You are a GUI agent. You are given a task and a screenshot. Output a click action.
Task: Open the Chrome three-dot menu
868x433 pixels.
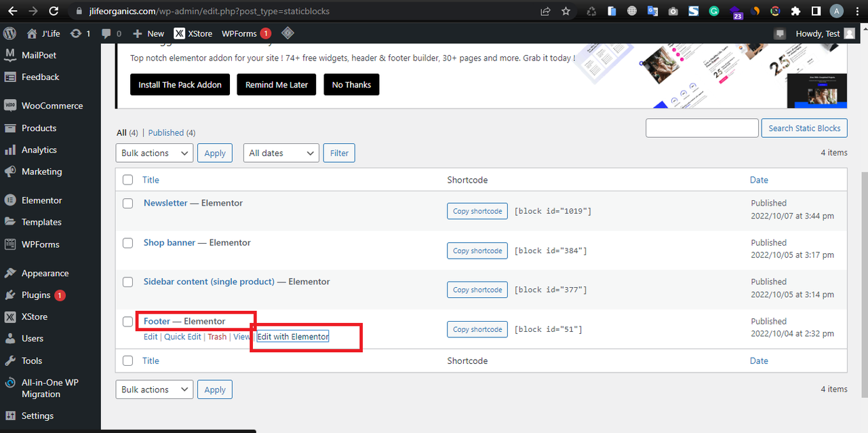click(856, 12)
